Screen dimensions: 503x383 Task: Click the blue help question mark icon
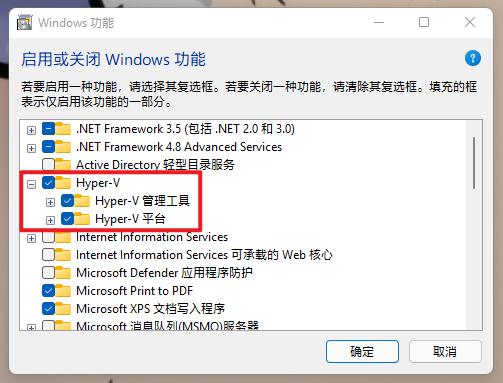tap(473, 58)
